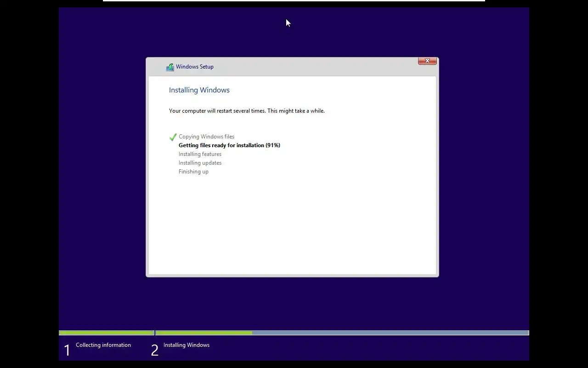Select the 'Copying Windows files' step text

point(206,137)
